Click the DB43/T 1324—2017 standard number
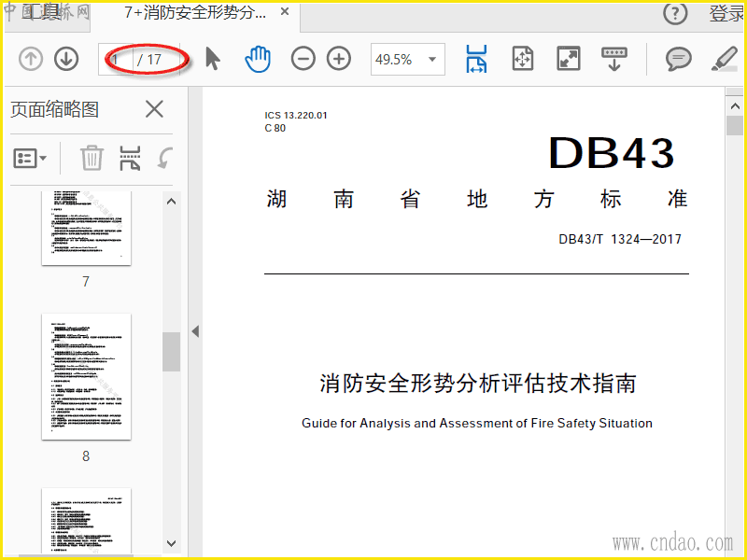 pos(620,239)
